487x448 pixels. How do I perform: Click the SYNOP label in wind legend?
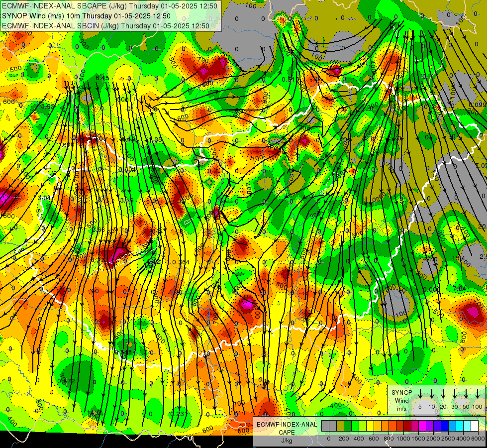[x=401, y=393]
